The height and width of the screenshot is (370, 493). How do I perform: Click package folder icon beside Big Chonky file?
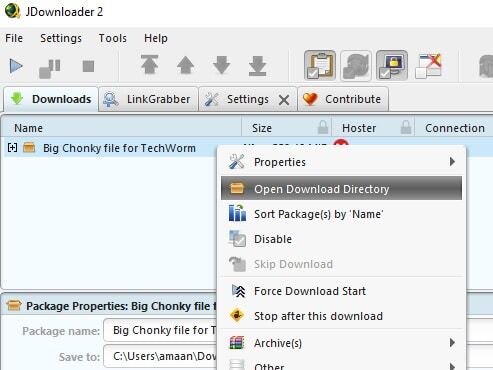pos(29,147)
